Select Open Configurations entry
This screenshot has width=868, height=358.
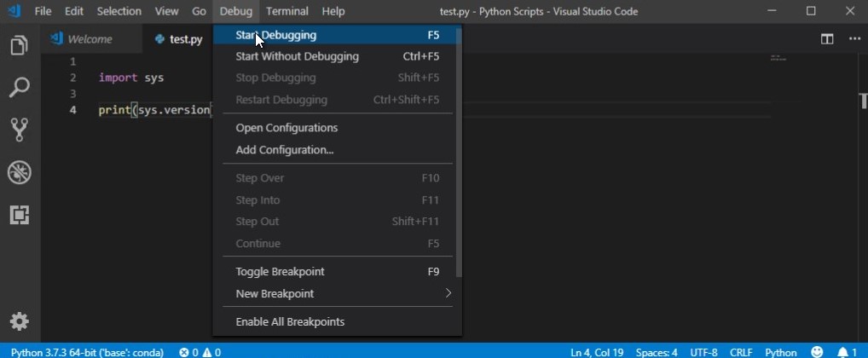[x=334, y=128]
